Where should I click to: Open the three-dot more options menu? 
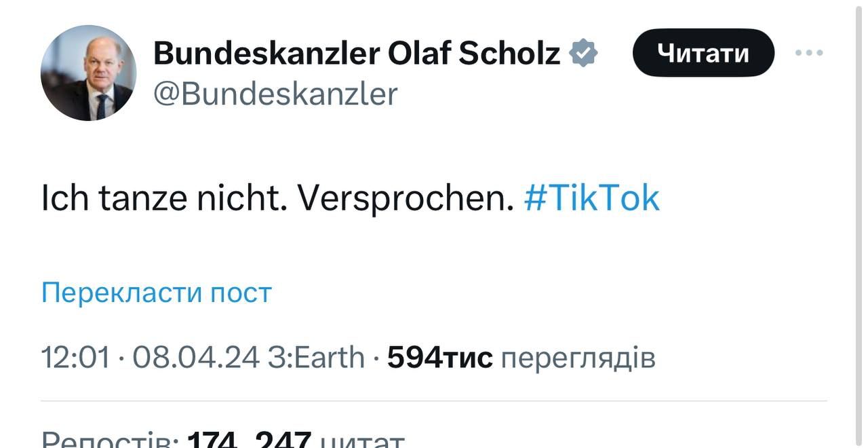point(809,53)
